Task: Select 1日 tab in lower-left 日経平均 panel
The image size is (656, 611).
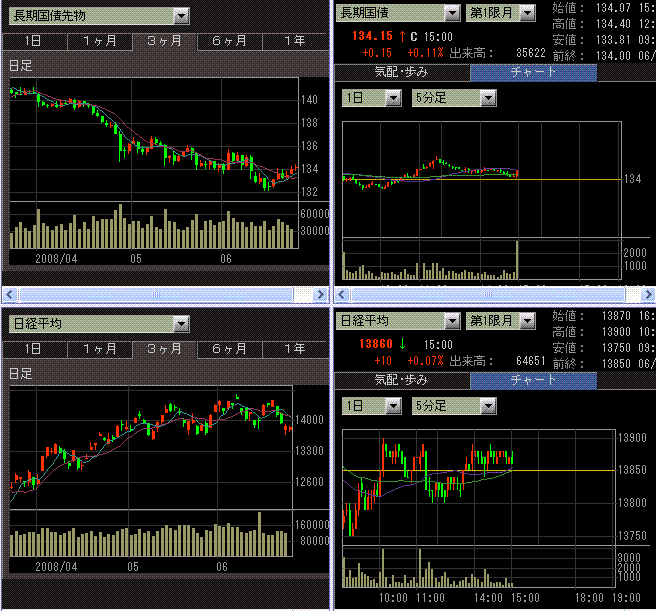Action: pos(34,349)
